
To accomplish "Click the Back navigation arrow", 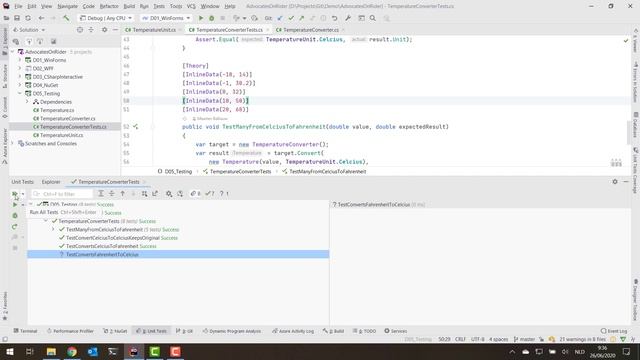I will 41,18.
